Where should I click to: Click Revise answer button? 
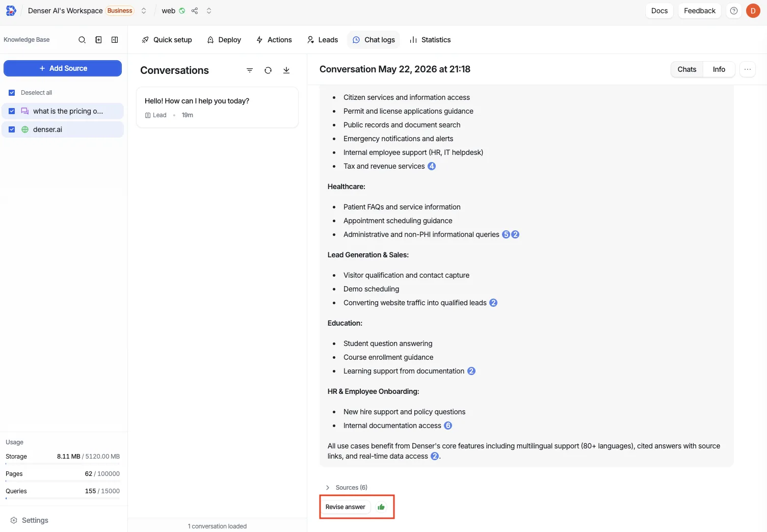tap(346, 507)
